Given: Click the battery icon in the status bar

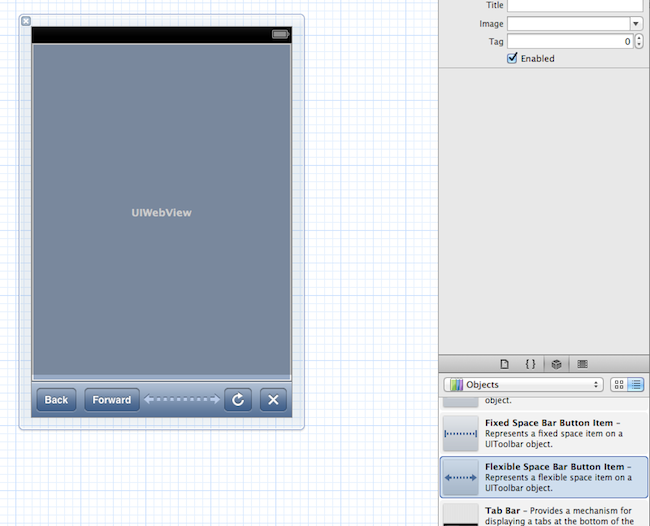Looking at the screenshot, I should [x=281, y=34].
